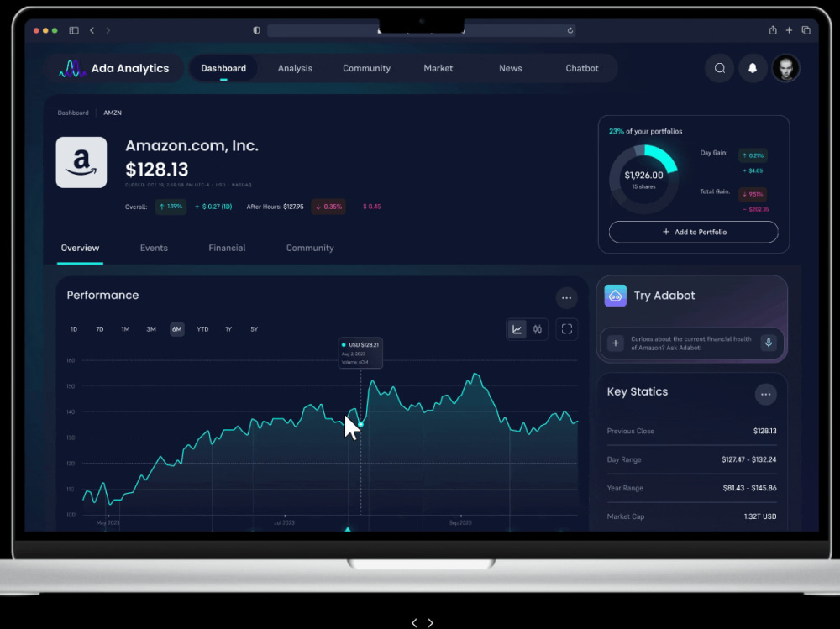
Task: Click the Ada Analytics logo
Action: click(x=114, y=69)
